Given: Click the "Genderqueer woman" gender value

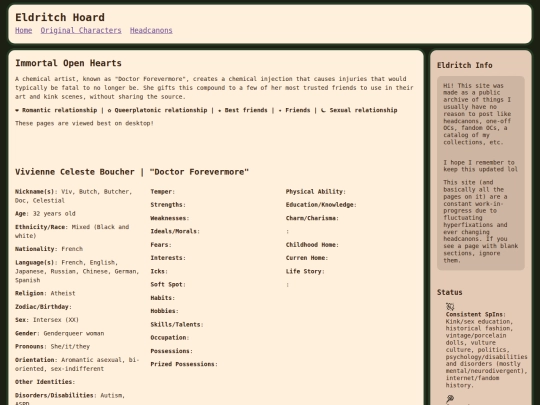Looking at the screenshot, I should 74,333.
